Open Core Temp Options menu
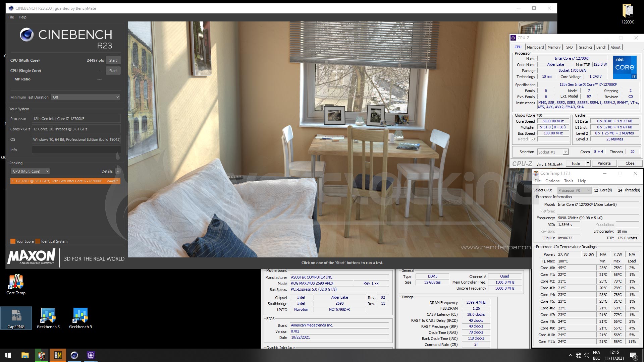 coord(552,181)
